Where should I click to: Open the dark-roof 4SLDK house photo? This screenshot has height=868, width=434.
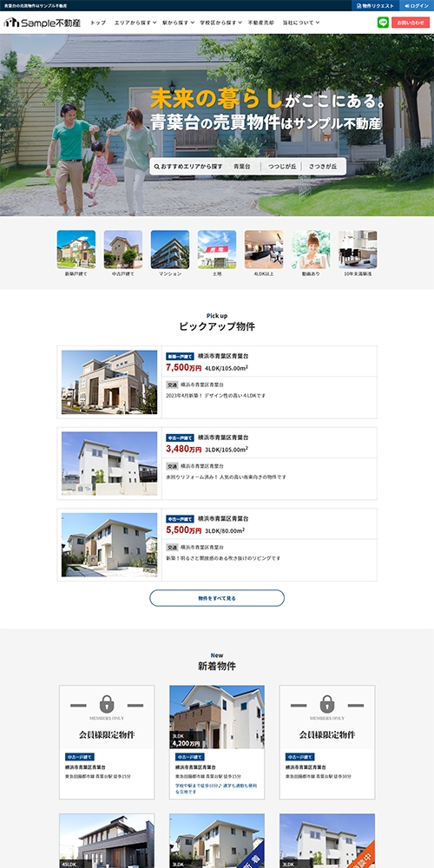[x=107, y=840]
